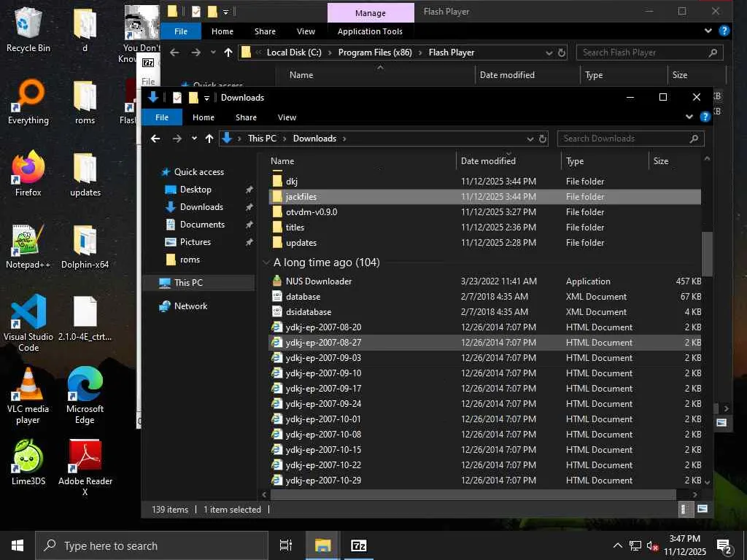This screenshot has height=560, width=747.
Task: Sort by Size column header in Downloads
Action: click(661, 161)
